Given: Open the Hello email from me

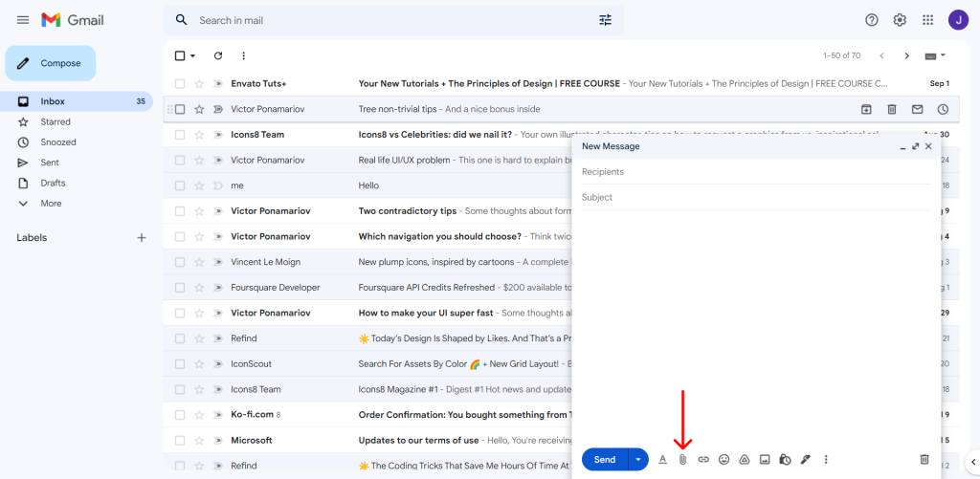Looking at the screenshot, I should (367, 185).
